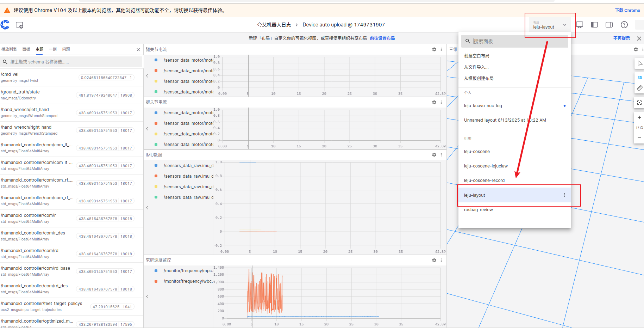
Task: Click the 前往设置布局 link
Action: pyautogui.click(x=382, y=38)
